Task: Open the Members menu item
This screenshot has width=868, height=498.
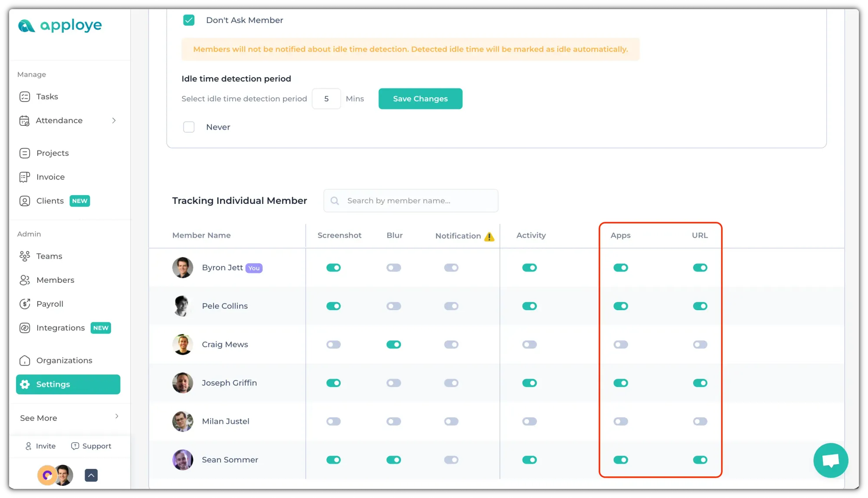Action: (x=55, y=280)
